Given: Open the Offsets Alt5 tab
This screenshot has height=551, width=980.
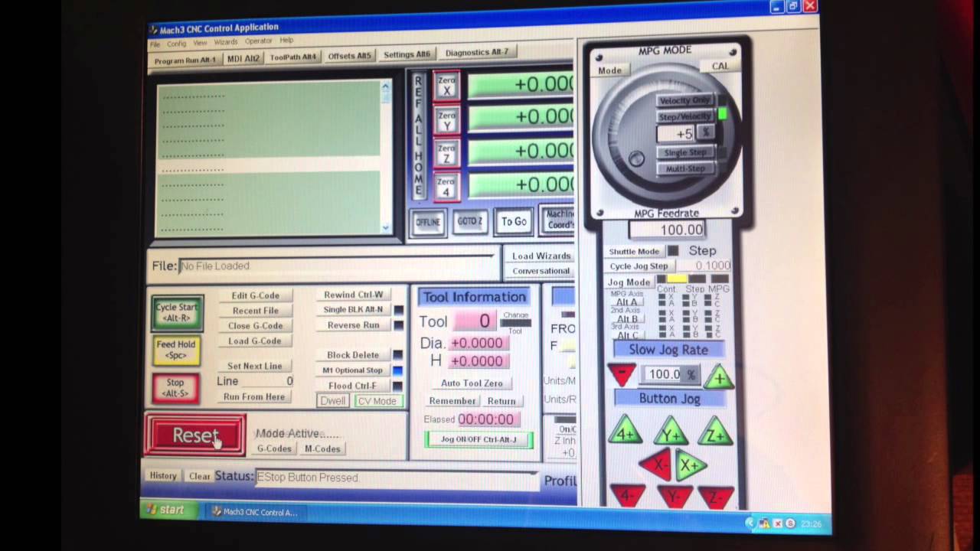Looking at the screenshot, I should tap(349, 56).
